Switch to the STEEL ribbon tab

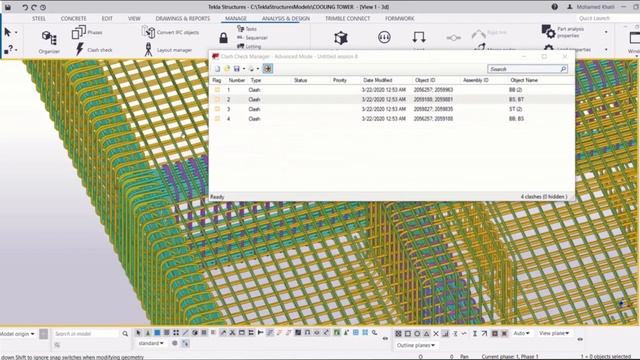pos(39,18)
